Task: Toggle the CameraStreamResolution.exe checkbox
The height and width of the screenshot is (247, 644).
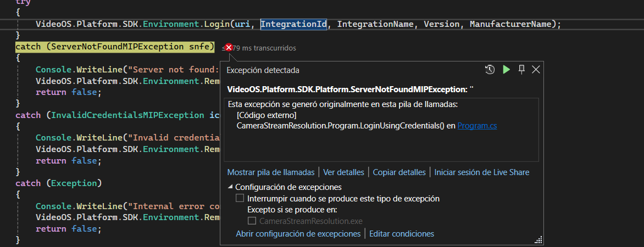Action: pyautogui.click(x=252, y=221)
